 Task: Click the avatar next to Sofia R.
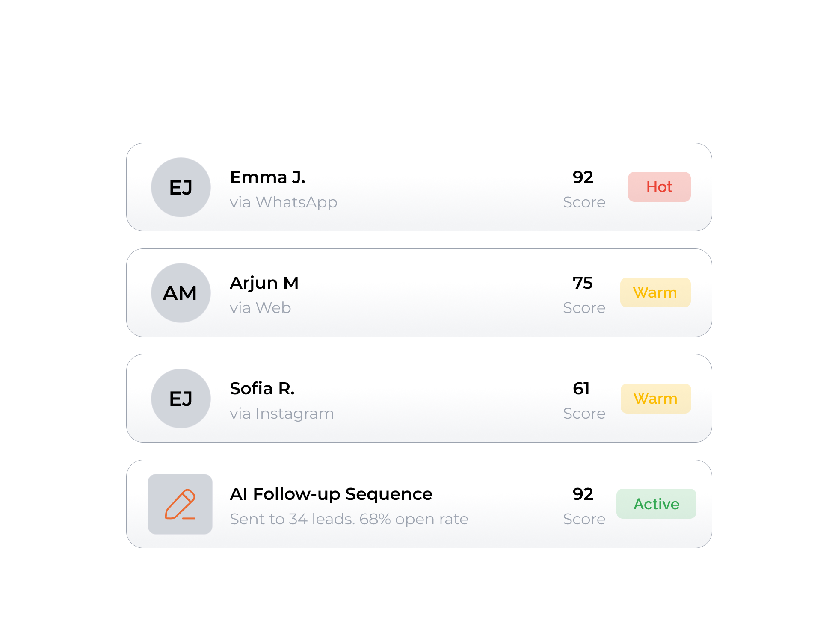coord(181,399)
